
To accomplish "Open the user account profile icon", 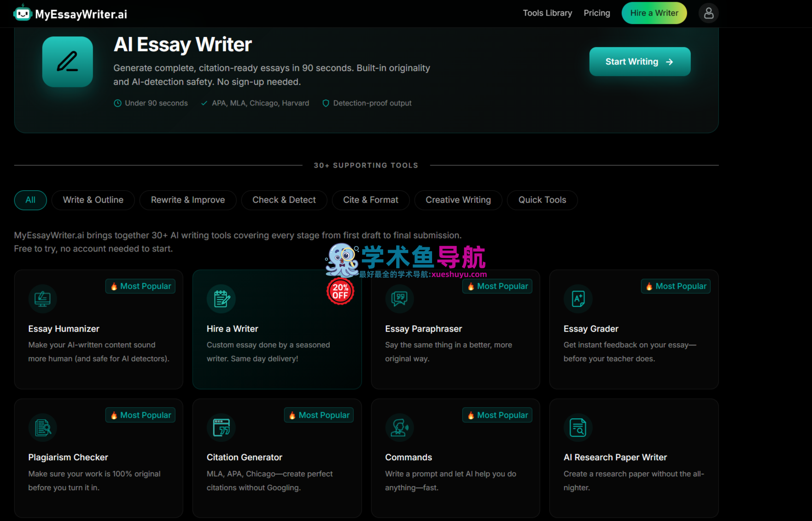I will (708, 13).
